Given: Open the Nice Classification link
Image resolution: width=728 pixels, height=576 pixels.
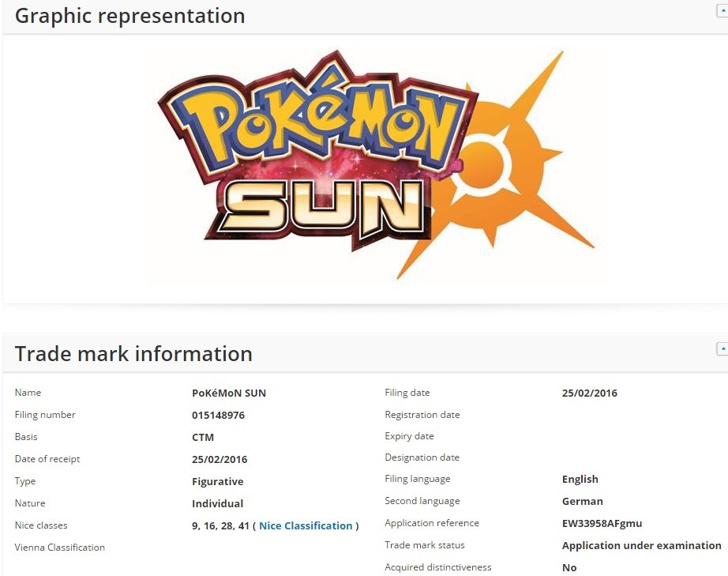Looking at the screenshot, I should pyautogui.click(x=306, y=525).
